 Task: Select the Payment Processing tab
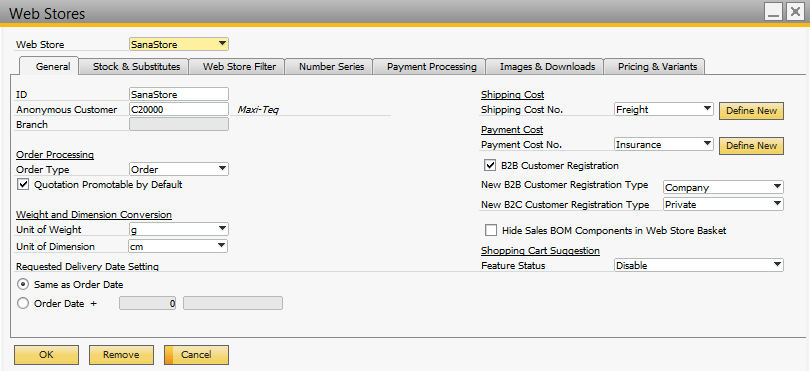coord(431,67)
